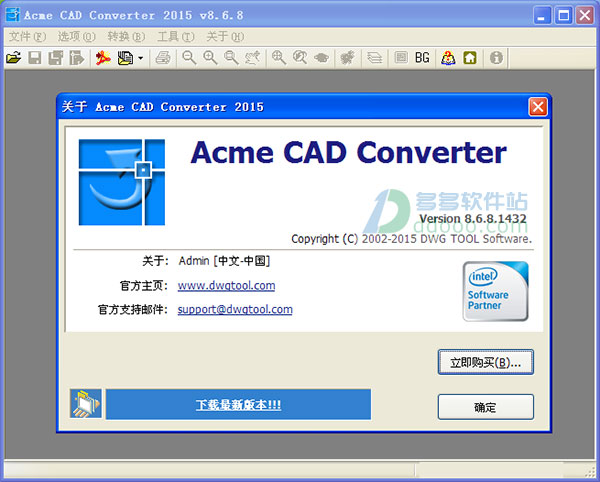Click the About info icon

(x=496, y=58)
